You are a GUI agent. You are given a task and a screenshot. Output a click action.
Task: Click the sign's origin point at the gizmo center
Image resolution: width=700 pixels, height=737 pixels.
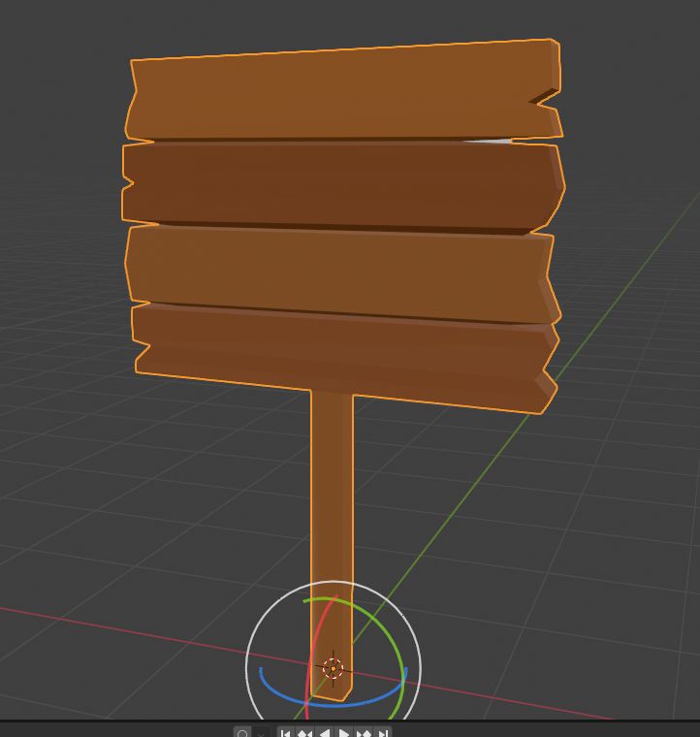(334, 668)
